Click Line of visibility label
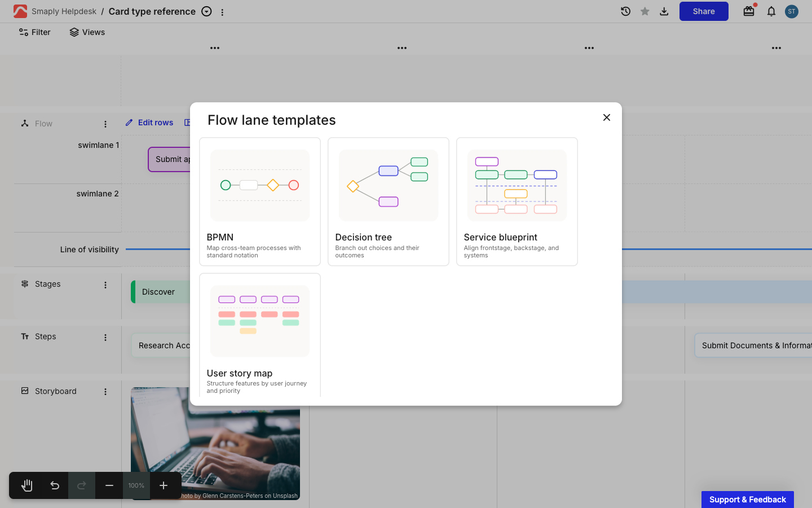812x508 pixels. [90, 249]
